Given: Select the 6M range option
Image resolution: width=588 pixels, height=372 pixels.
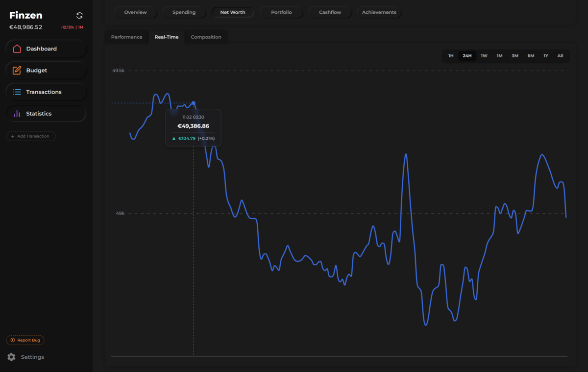Looking at the screenshot, I should pos(530,55).
